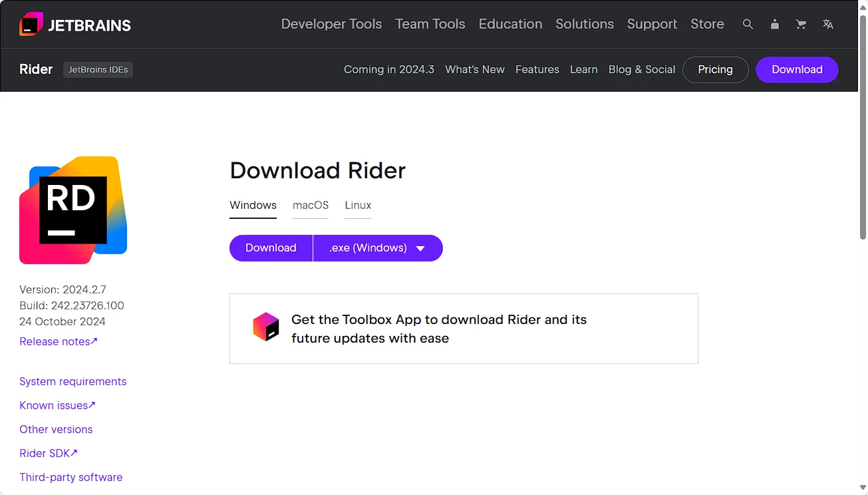Click the Toolbox App cube icon
Image resolution: width=868 pixels, height=495 pixels.
coord(266,327)
